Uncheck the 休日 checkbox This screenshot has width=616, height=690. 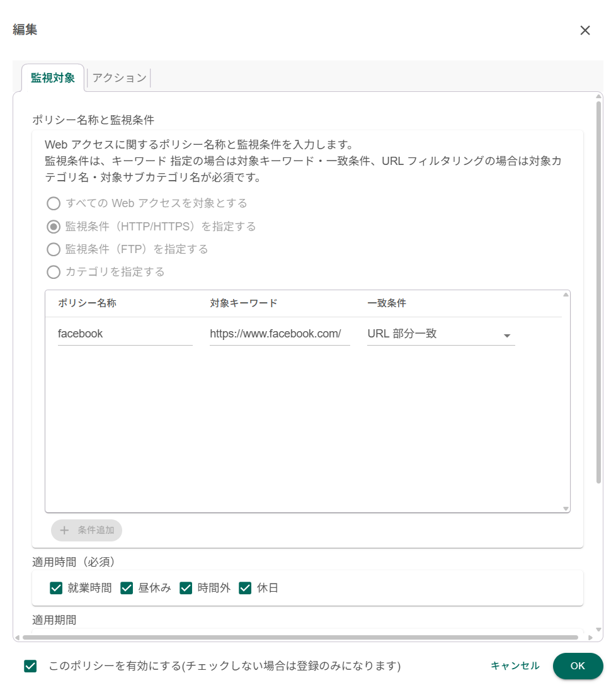(x=245, y=588)
